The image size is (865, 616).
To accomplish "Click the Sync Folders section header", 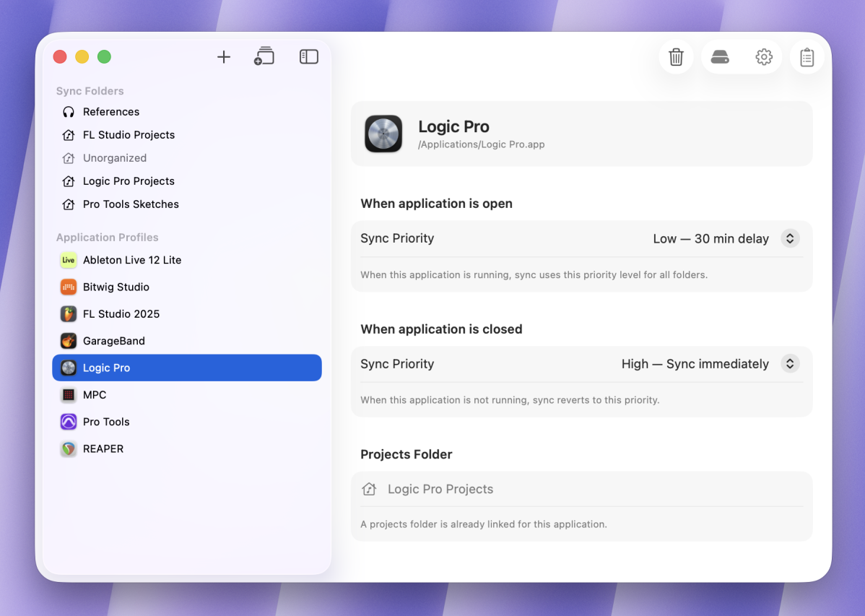I will (90, 91).
